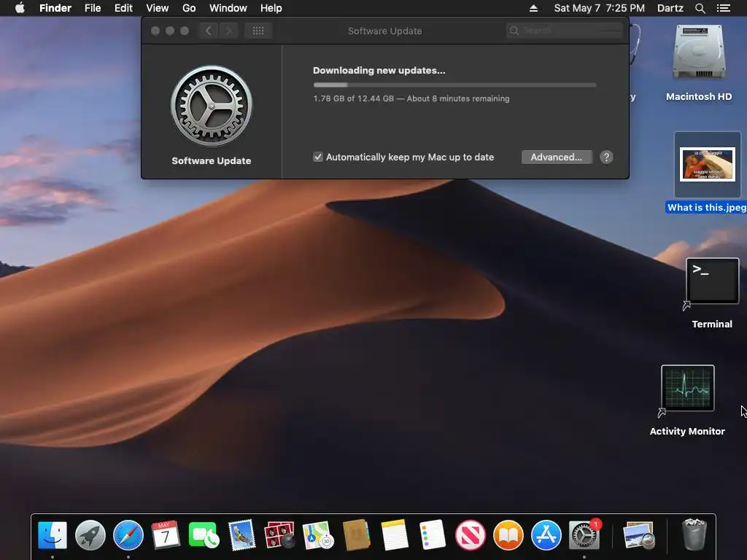This screenshot has height=560, width=747.
Task: Open Preview icon in the Dock
Action: pyautogui.click(x=639, y=535)
